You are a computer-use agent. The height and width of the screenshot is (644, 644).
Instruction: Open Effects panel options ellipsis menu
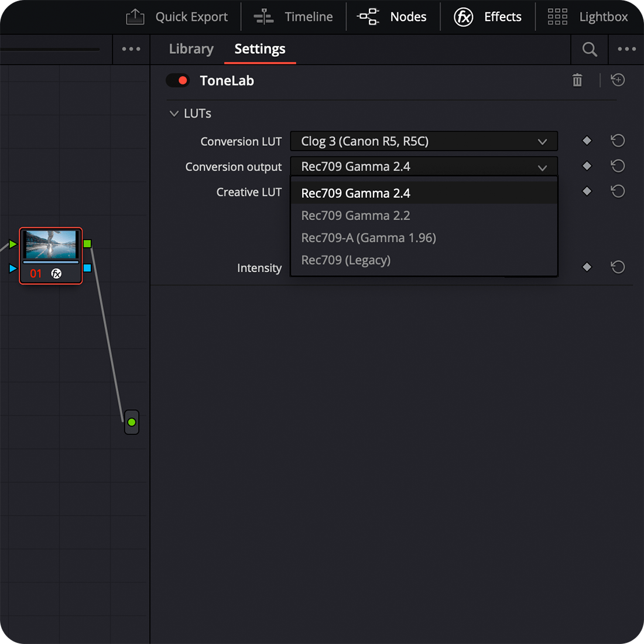[x=626, y=50]
